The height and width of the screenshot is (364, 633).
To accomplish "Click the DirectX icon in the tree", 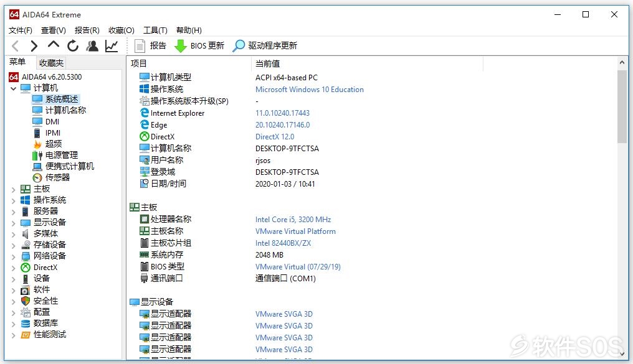I will 26,268.
